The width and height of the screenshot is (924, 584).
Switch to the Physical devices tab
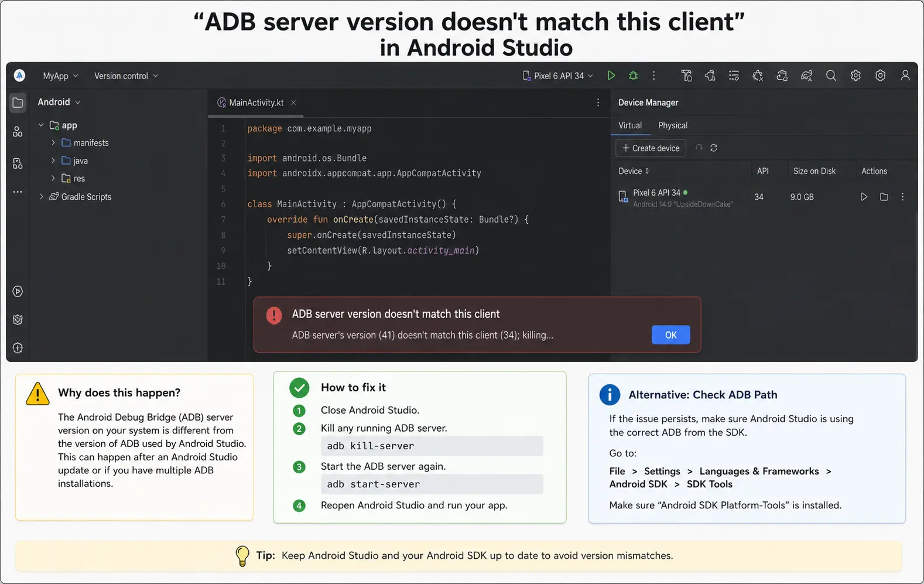pyautogui.click(x=673, y=125)
